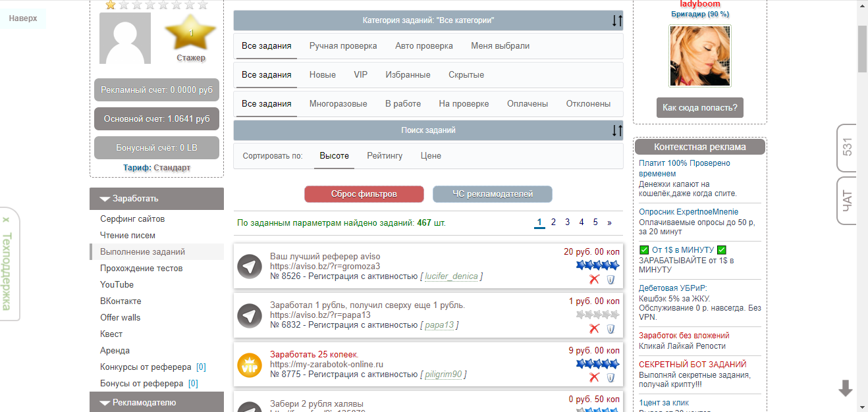Viewport: 868px width, 412px height.
Task: Click the Сброс фильтров button
Action: (x=364, y=194)
